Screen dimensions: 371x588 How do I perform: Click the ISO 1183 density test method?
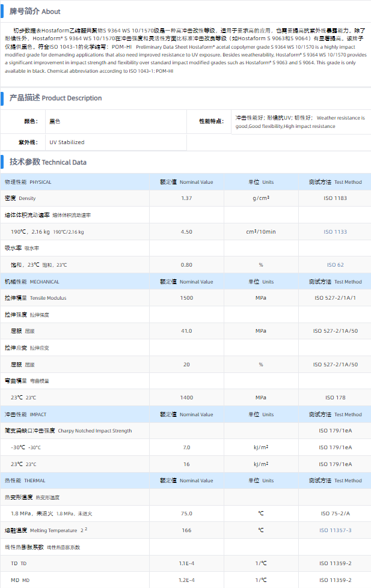[336, 198]
